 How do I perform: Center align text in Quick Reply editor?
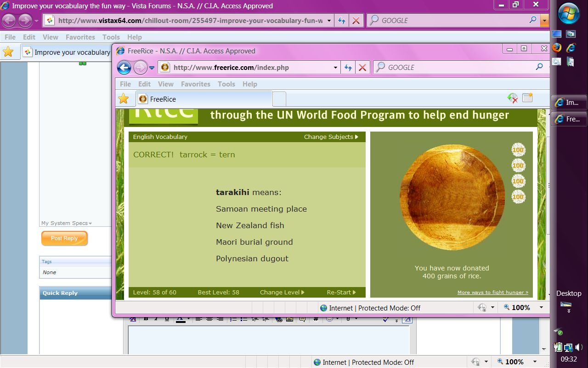pyautogui.click(x=209, y=318)
